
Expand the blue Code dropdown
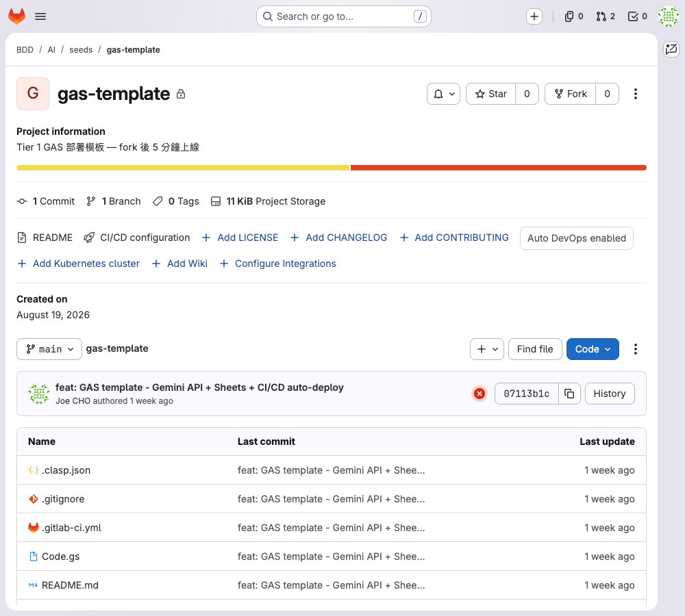[593, 349]
